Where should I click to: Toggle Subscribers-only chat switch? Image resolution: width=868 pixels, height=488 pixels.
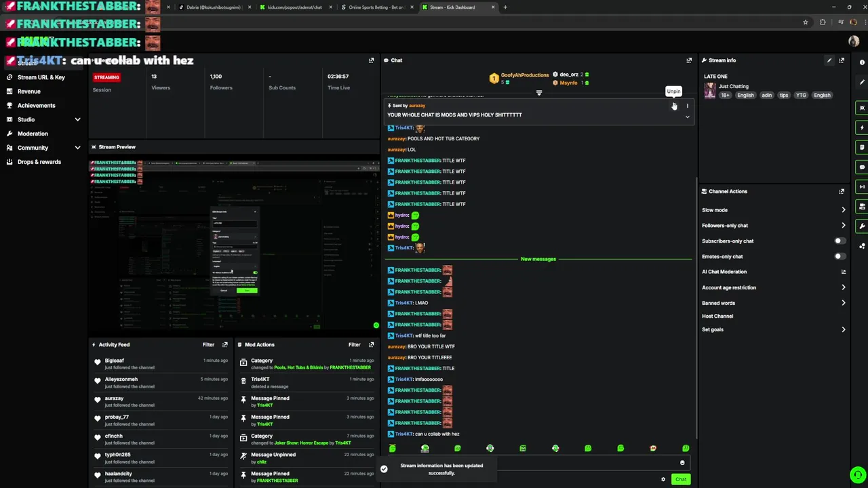(x=840, y=241)
